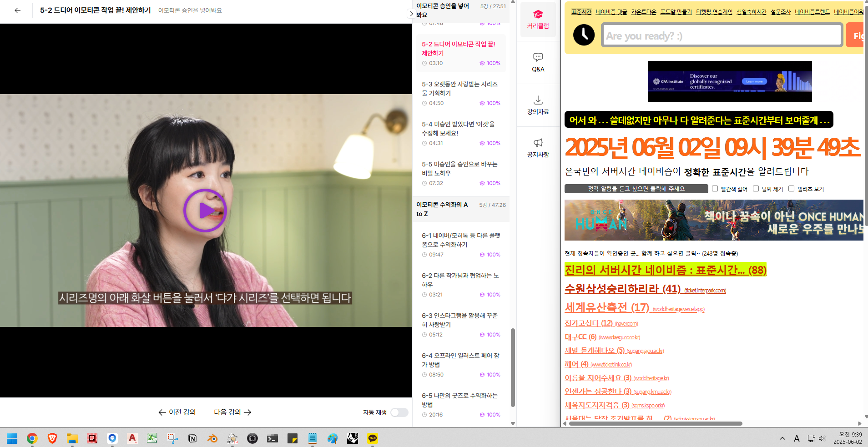Open link 집가고싶다 (12)
The width and height of the screenshot is (868, 447).
[x=601, y=323]
